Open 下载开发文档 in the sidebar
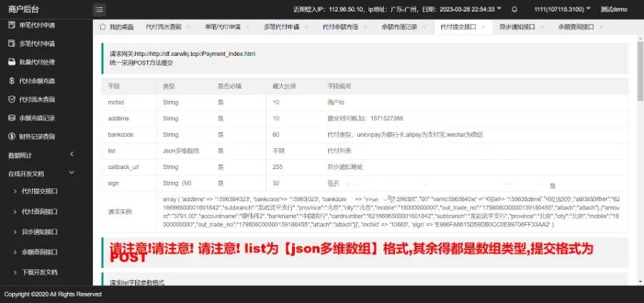The image size is (644, 303). [39, 272]
